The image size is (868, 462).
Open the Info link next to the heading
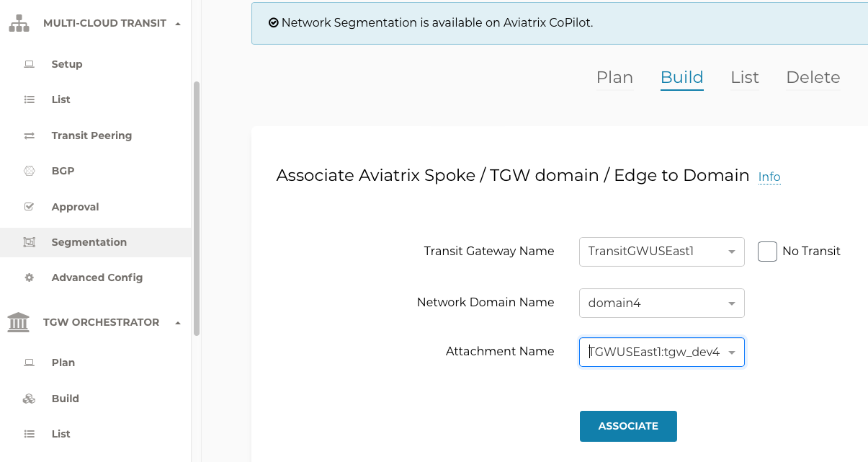[x=769, y=177]
